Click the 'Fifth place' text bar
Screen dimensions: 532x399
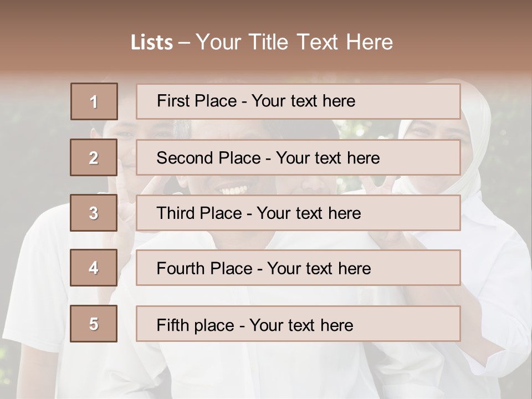click(298, 324)
